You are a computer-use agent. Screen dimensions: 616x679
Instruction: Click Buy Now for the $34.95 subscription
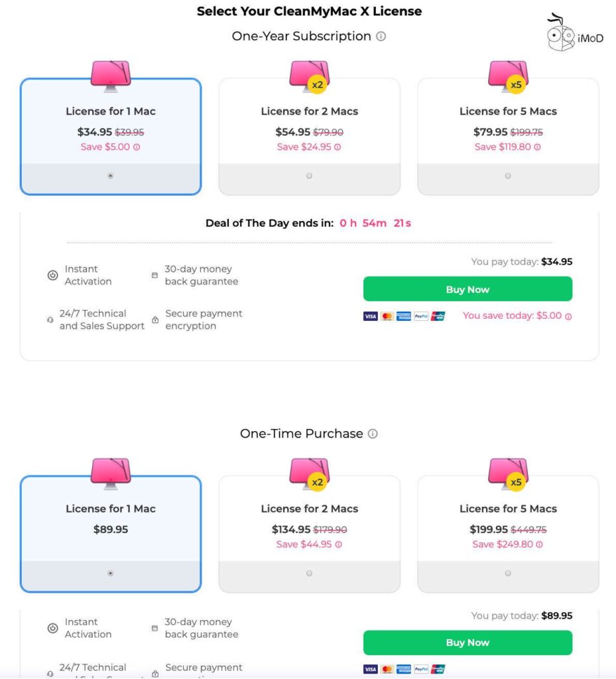click(x=467, y=289)
